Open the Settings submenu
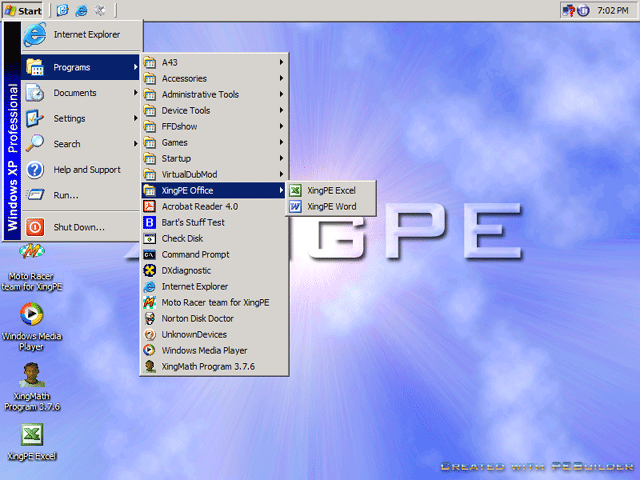Screen dimensions: 640x480 click(80, 119)
